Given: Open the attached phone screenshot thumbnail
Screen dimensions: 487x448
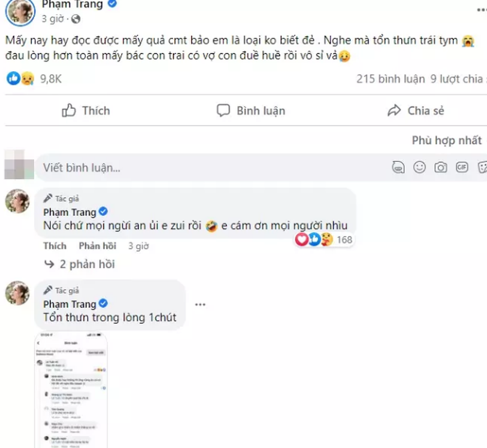Looking at the screenshot, I should coord(71,390).
